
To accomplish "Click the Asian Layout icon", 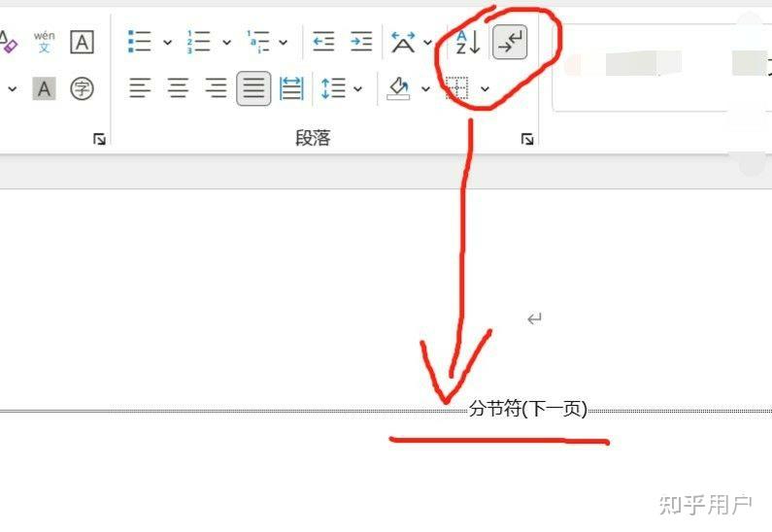I will click(403, 43).
